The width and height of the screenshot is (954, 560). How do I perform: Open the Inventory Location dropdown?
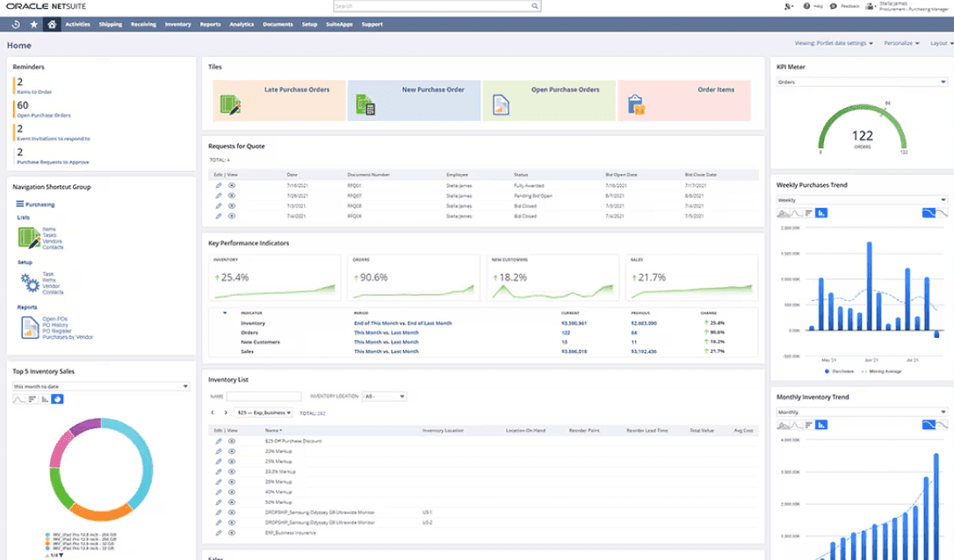(384, 397)
